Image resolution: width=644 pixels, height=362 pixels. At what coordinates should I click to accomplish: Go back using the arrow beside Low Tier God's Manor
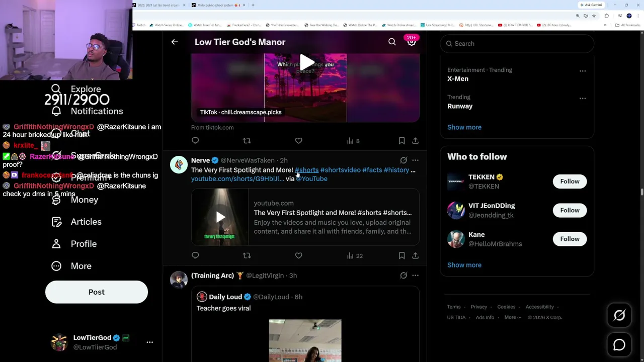175,42
